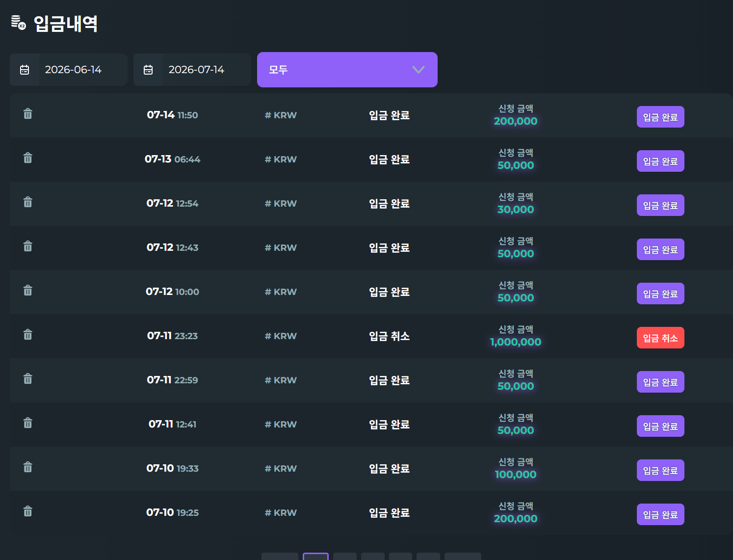Click the 30,000 requested amount
Screen dimensions: 733x560
tap(516, 210)
